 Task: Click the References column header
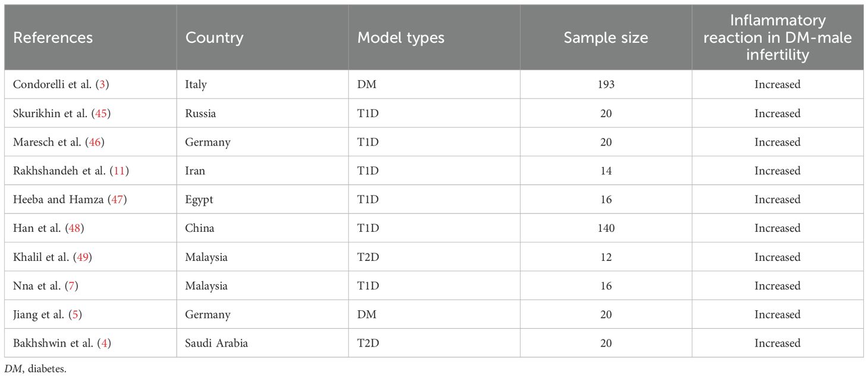[53, 37]
